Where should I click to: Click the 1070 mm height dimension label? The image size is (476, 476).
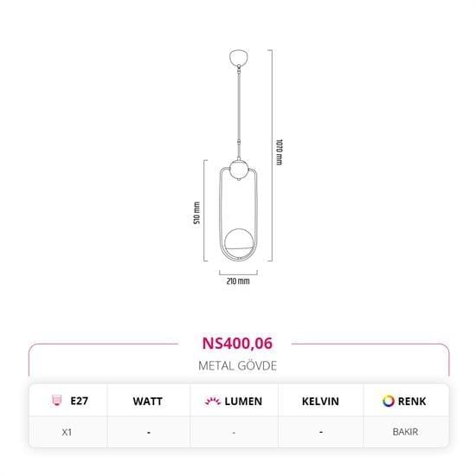point(279,152)
